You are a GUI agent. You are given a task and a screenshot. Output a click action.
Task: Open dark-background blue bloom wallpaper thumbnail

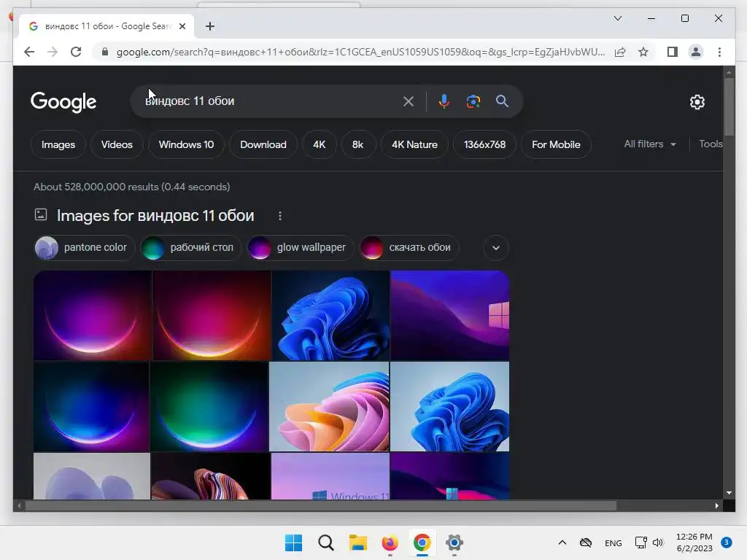pos(330,315)
